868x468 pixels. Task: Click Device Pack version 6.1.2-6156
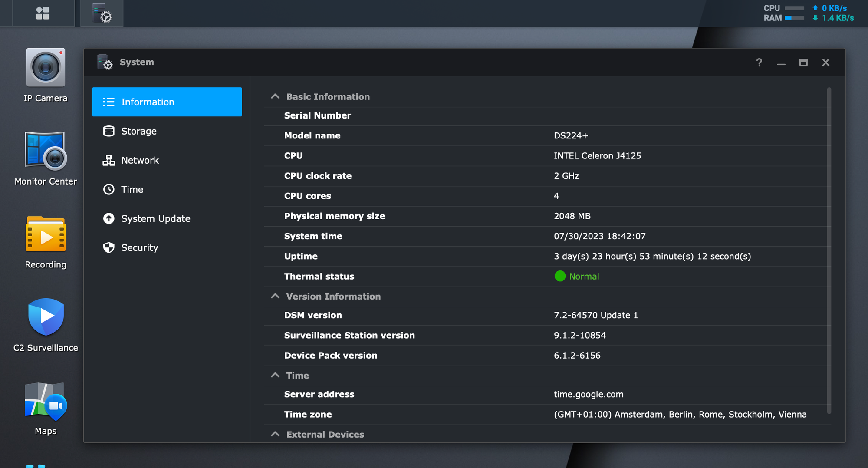pos(577,355)
